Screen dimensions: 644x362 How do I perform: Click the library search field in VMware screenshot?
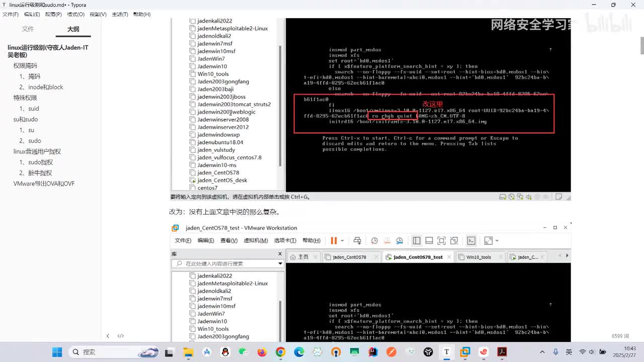[227, 263]
